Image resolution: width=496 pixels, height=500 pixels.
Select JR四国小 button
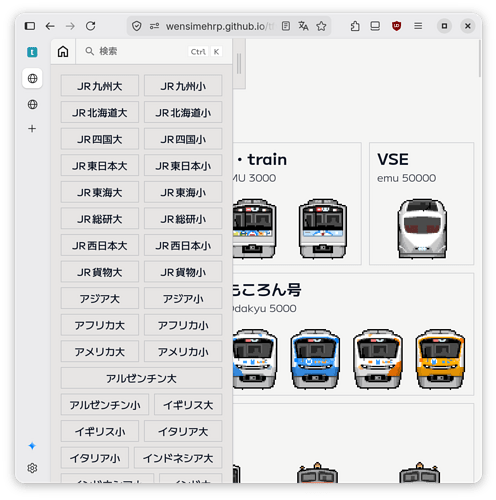click(x=183, y=139)
